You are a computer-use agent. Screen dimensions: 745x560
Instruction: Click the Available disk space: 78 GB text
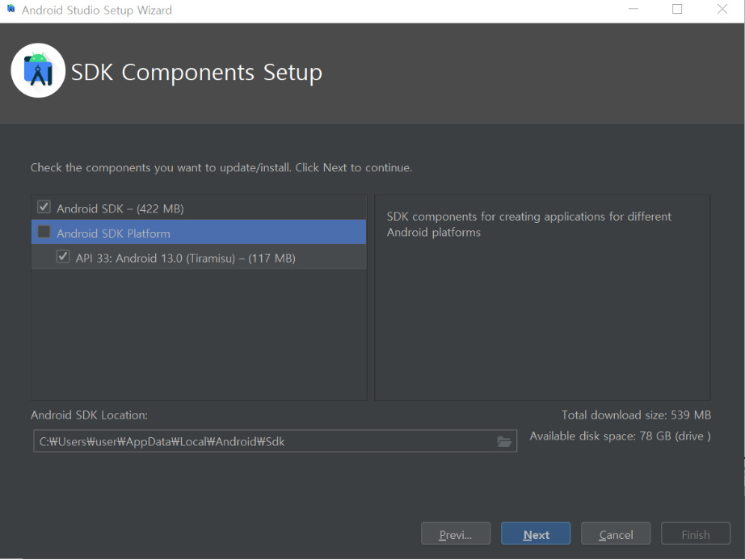pos(620,436)
